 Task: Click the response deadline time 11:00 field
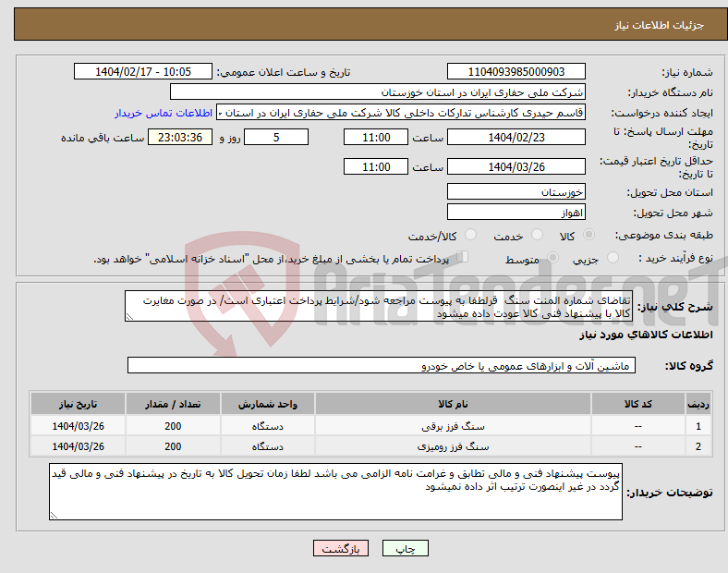point(376,138)
